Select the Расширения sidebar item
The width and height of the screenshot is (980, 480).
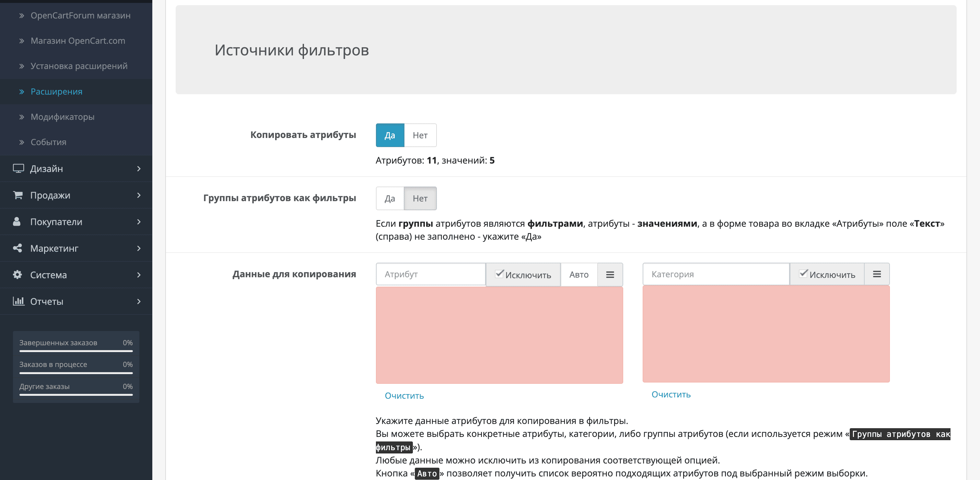(x=76, y=92)
